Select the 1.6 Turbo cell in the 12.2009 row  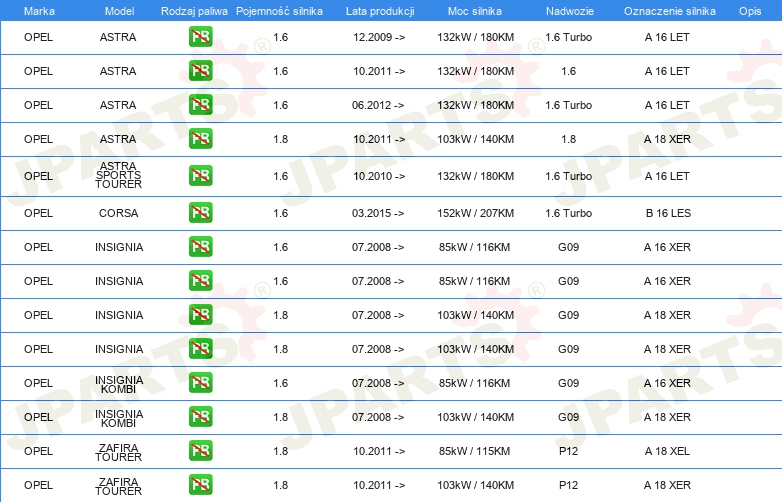coord(569,37)
